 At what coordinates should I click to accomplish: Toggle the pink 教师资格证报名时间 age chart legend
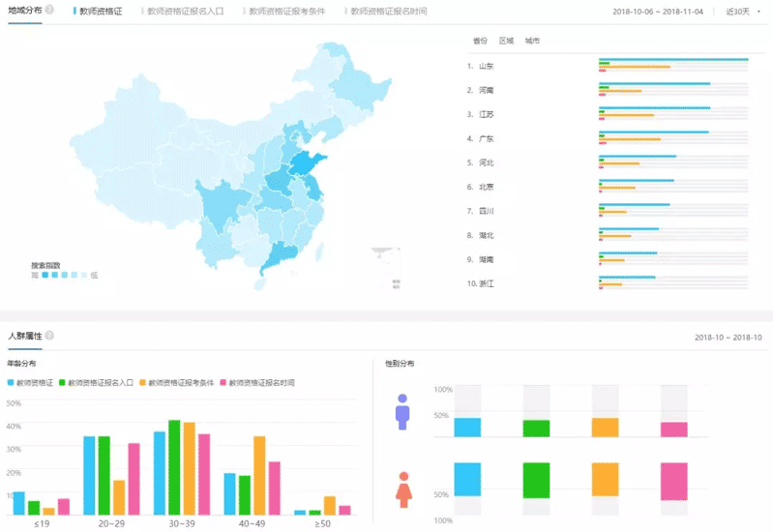pos(257,383)
